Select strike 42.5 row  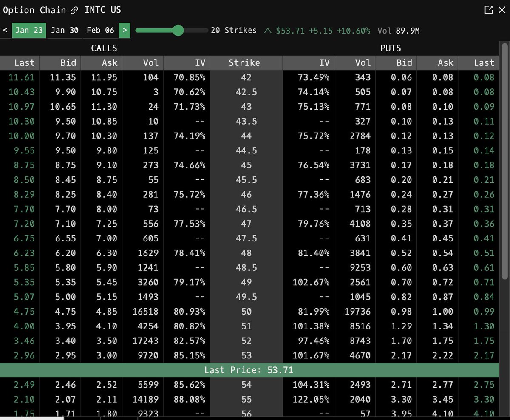pyautogui.click(x=249, y=92)
